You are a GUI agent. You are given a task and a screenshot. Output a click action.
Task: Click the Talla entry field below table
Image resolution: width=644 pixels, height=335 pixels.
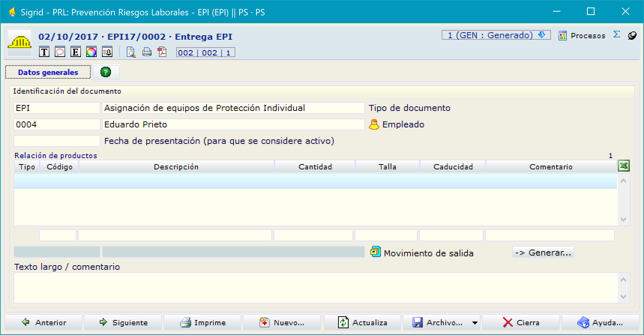point(386,235)
